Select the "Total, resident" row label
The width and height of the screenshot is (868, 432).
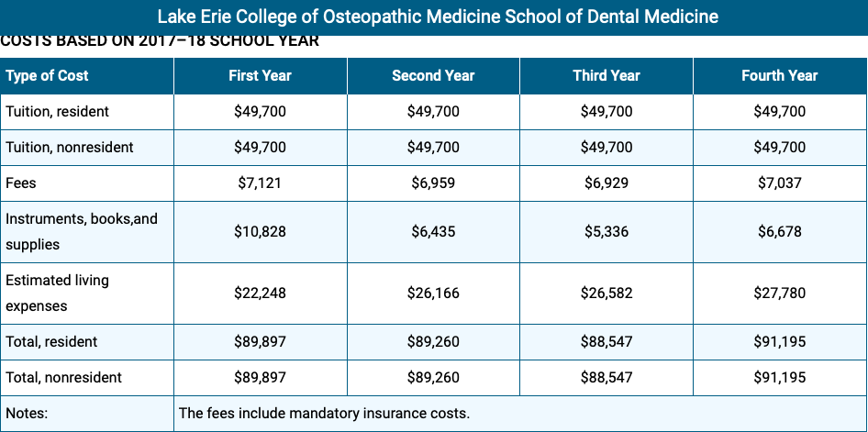[51, 341]
